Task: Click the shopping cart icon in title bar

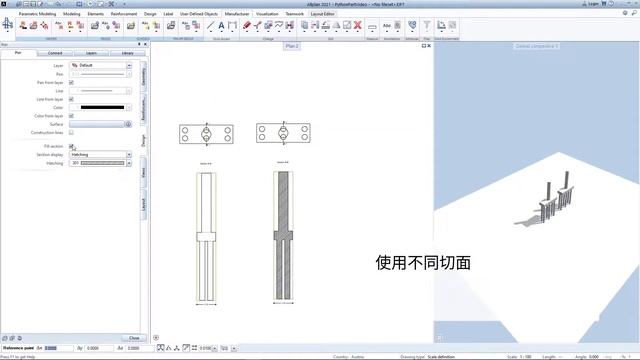Action: [x=604, y=4]
